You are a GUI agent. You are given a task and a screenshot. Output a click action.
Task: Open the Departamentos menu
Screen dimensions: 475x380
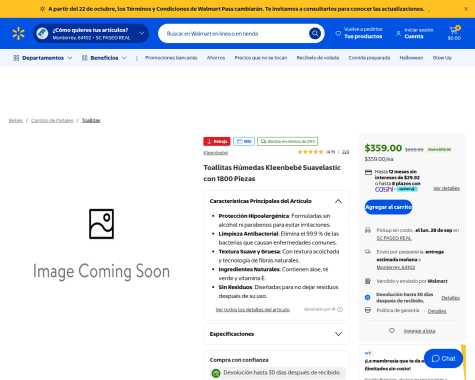click(42, 58)
